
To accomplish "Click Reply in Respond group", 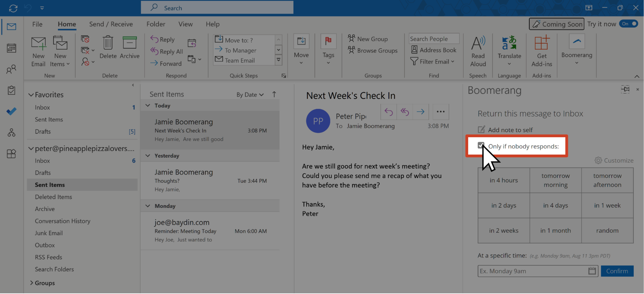I will (x=163, y=39).
